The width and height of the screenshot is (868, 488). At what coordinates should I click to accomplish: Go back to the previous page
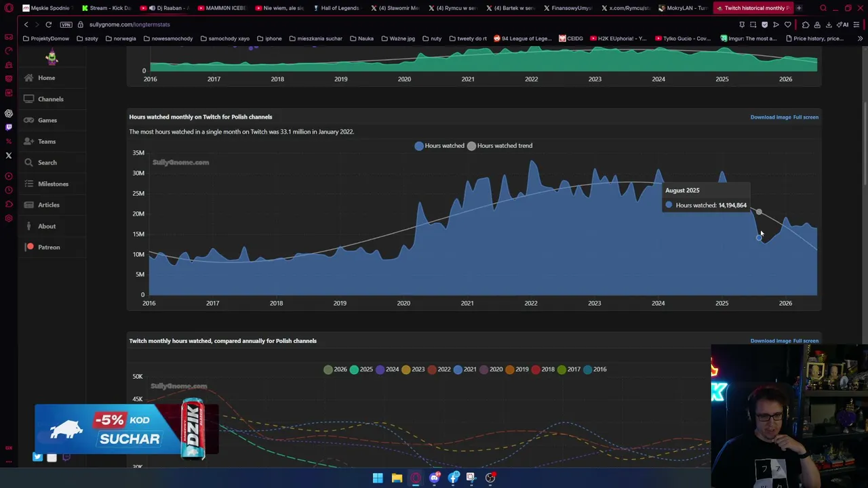tap(26, 24)
